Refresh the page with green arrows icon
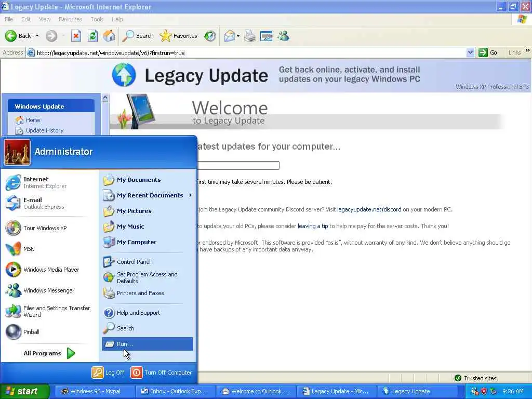The width and height of the screenshot is (532, 399). point(92,36)
